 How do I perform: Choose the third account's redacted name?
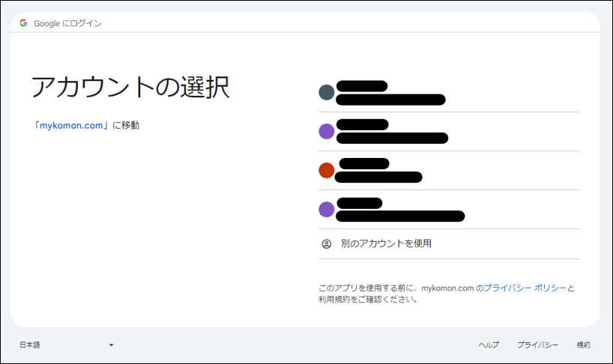tap(364, 163)
